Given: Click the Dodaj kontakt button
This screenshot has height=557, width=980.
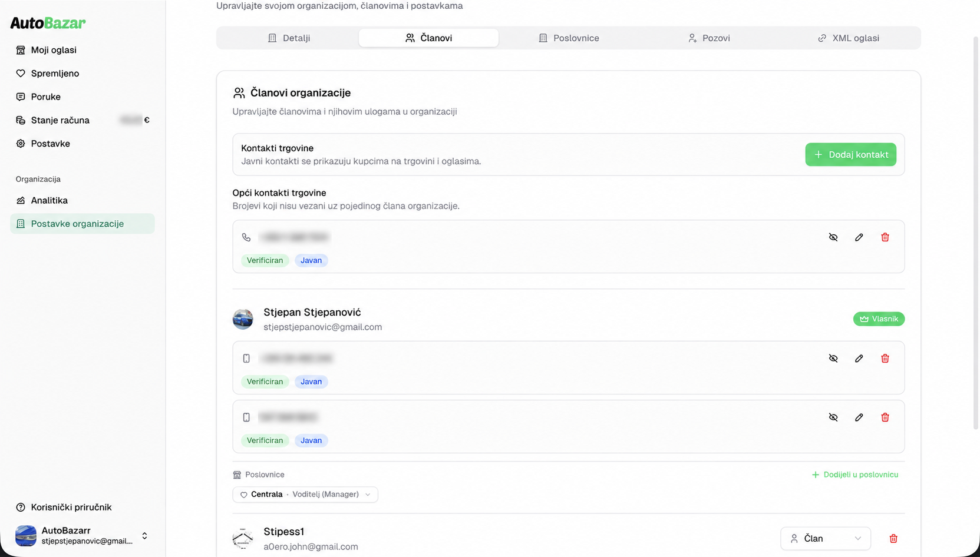Looking at the screenshot, I should point(850,154).
